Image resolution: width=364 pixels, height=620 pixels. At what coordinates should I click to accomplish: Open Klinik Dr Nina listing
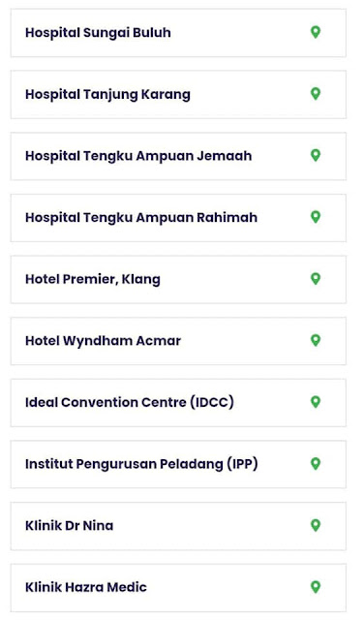pyautogui.click(x=178, y=526)
